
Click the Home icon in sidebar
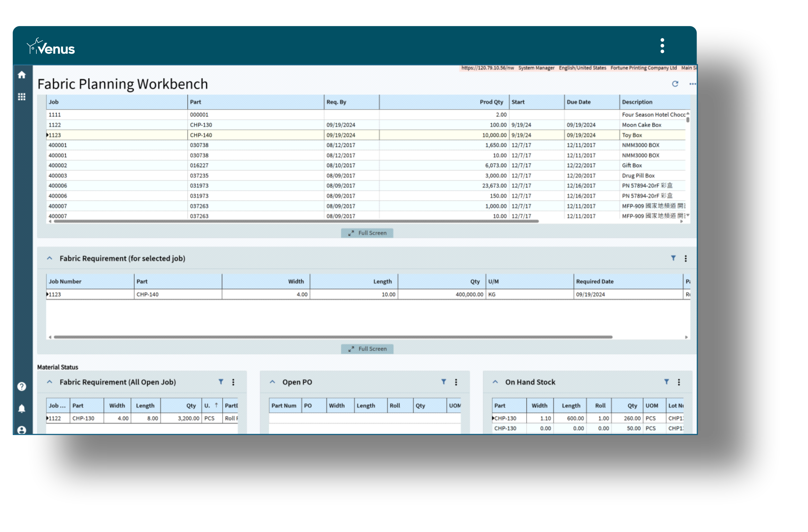[22, 75]
